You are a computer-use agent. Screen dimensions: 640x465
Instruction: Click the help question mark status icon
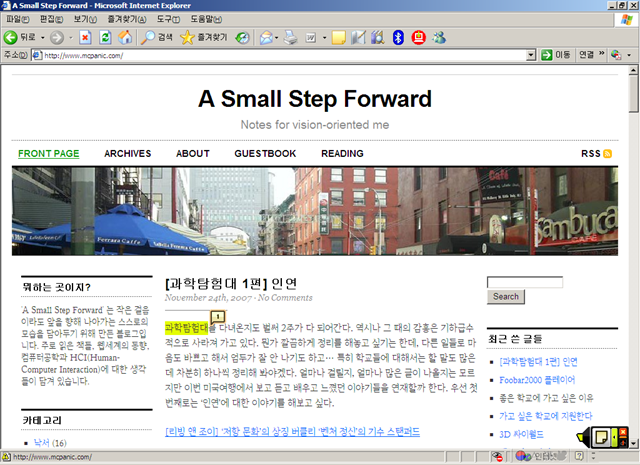578,456
